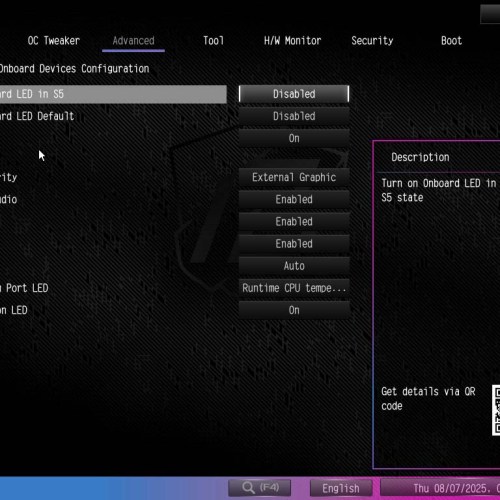Click the Description panel title
The image size is (500, 500).
click(x=420, y=157)
